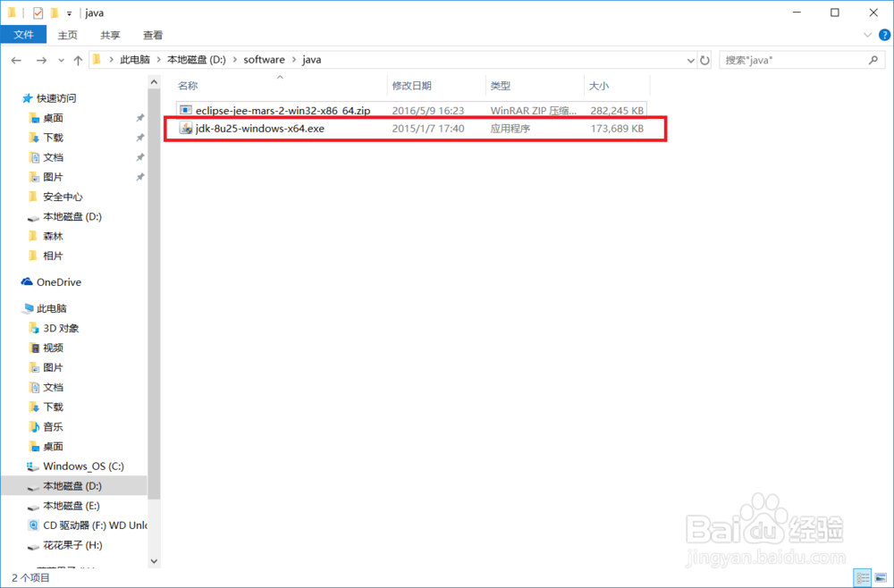Viewport: 894px width, 588px height.
Task: Expand chevron after software in breadcrumb
Action: click(293, 60)
